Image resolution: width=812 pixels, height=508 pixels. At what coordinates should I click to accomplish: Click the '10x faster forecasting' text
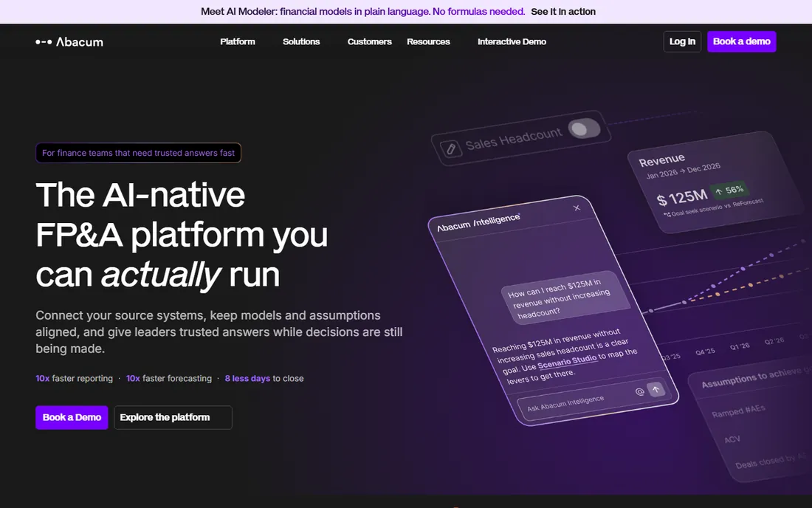[x=169, y=379]
